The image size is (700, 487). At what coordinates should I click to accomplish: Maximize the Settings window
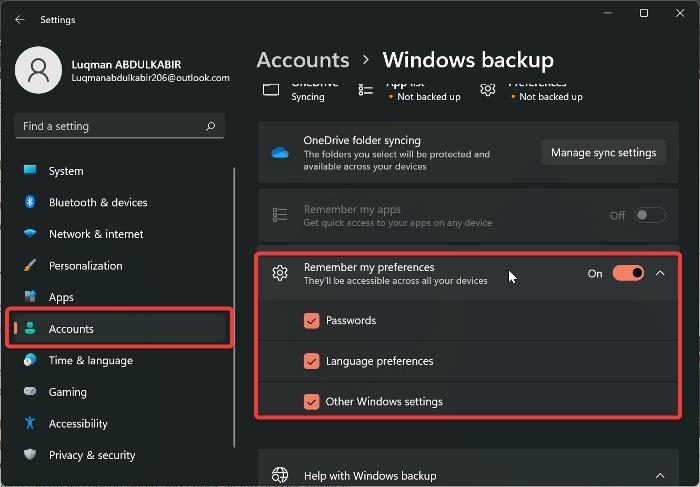coord(644,13)
